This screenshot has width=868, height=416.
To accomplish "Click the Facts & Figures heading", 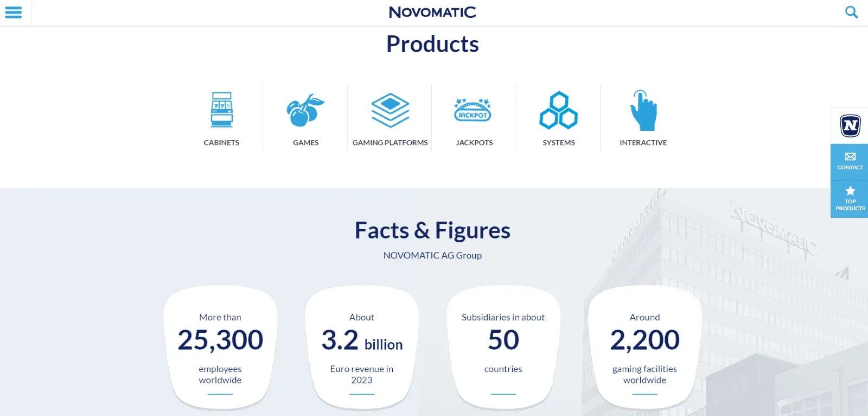I will (432, 231).
